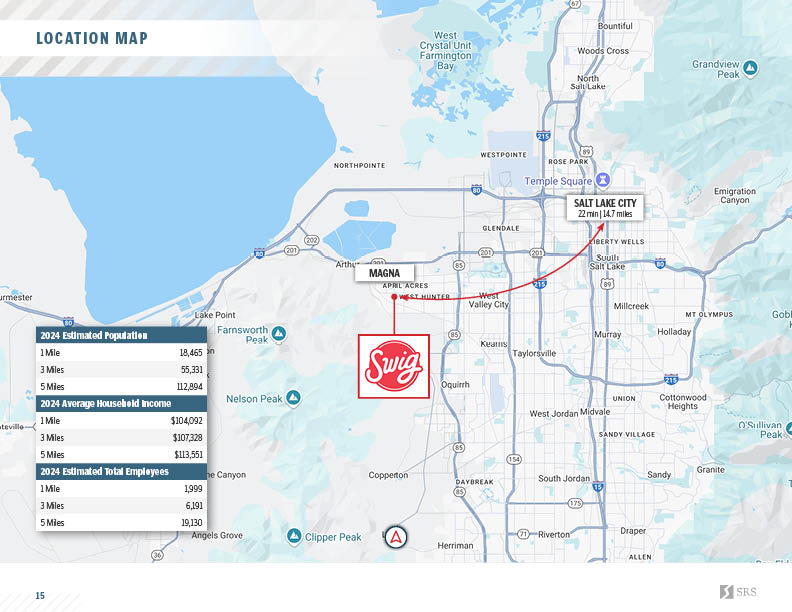Click the Route 175 shield
This screenshot has height=612, width=792.
click(x=575, y=503)
